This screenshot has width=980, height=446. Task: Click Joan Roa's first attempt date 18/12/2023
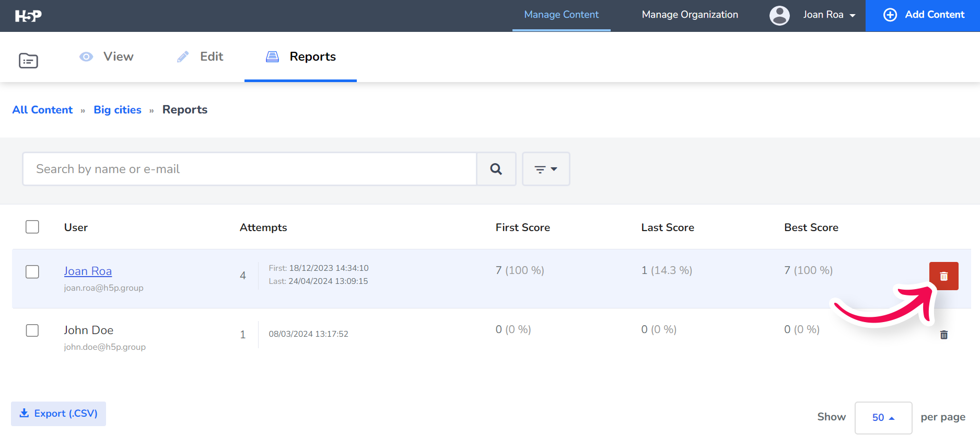click(x=329, y=268)
